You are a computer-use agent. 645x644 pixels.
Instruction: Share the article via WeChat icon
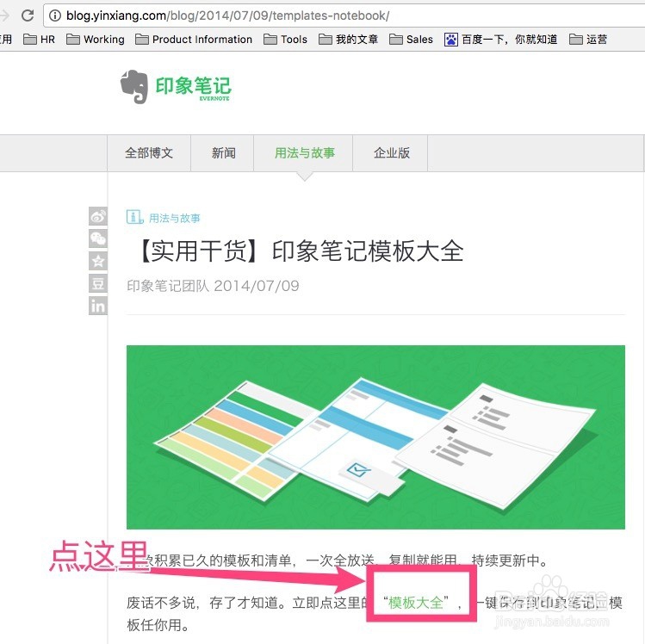click(98, 238)
